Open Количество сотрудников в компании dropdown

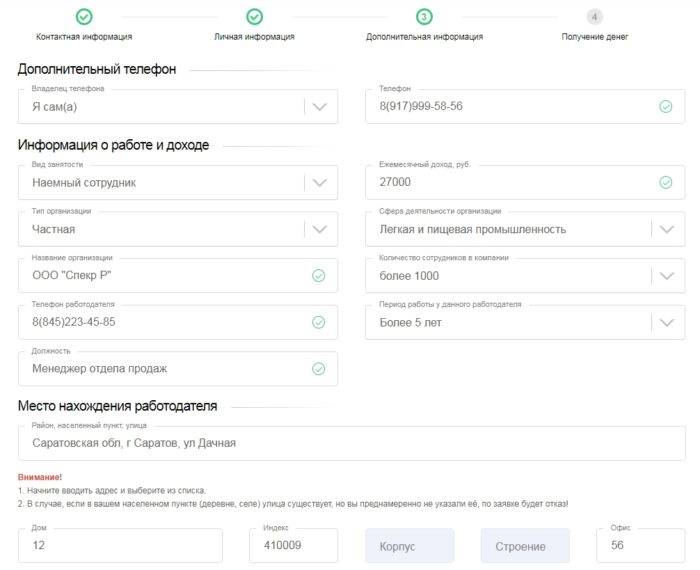pyautogui.click(x=665, y=276)
